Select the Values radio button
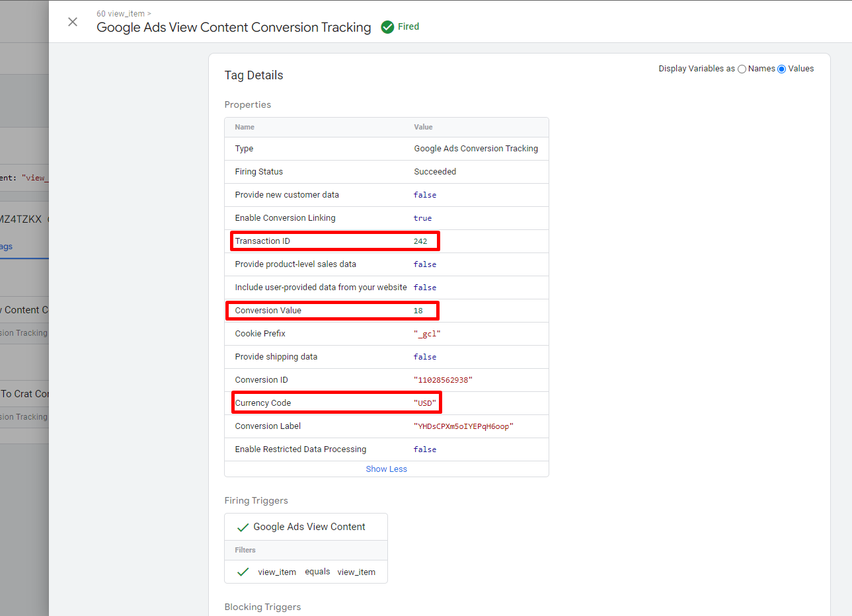This screenshot has width=852, height=616. [x=782, y=69]
